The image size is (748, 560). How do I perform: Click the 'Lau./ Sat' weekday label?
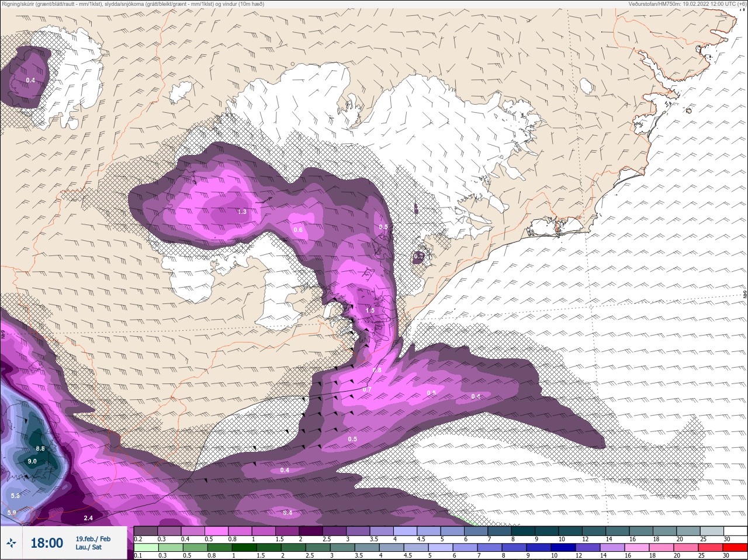click(x=88, y=547)
